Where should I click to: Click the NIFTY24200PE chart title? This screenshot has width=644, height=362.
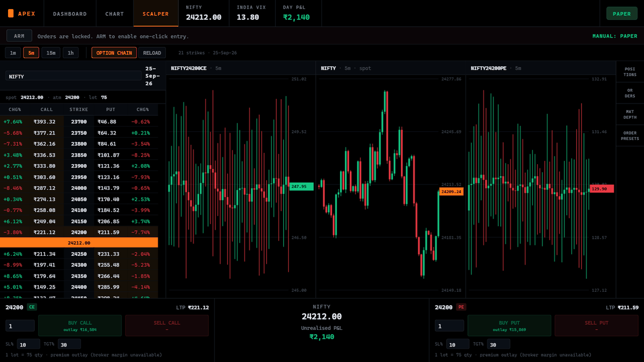tap(488, 68)
